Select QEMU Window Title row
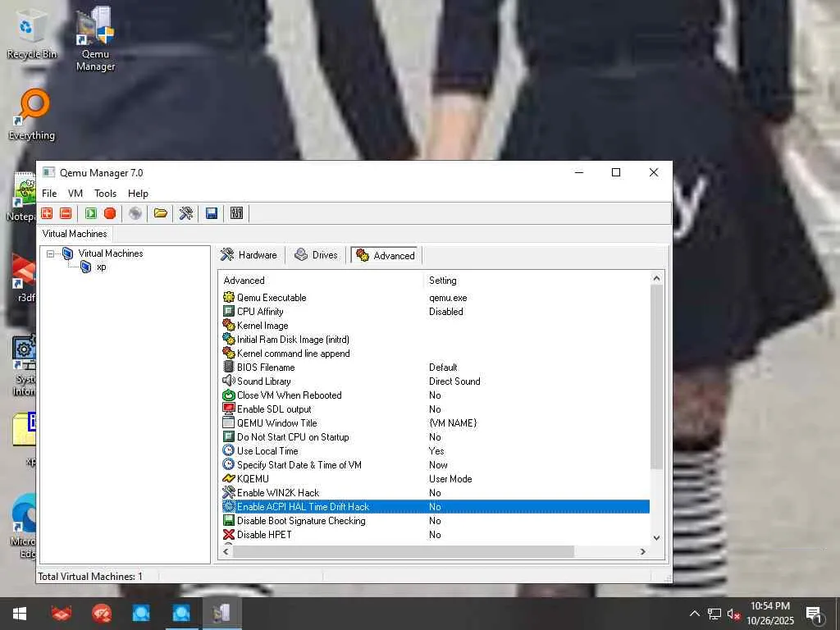 436,422
